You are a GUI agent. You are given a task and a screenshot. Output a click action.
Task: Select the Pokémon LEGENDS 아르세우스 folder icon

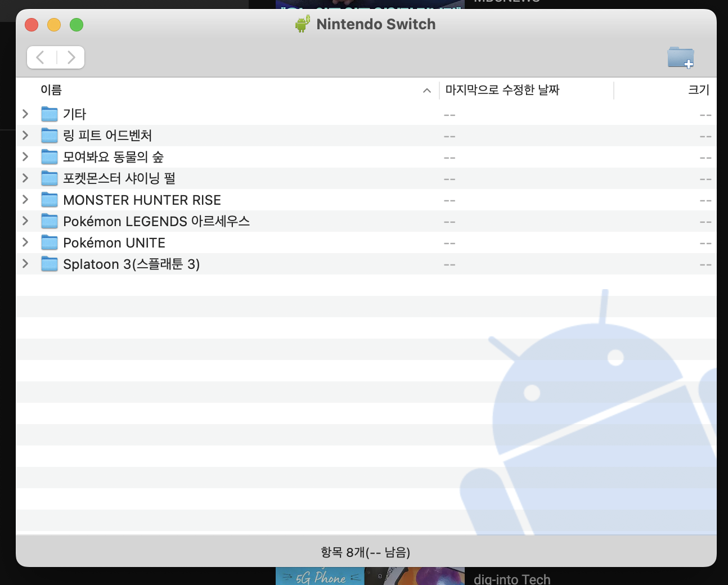[x=50, y=221]
